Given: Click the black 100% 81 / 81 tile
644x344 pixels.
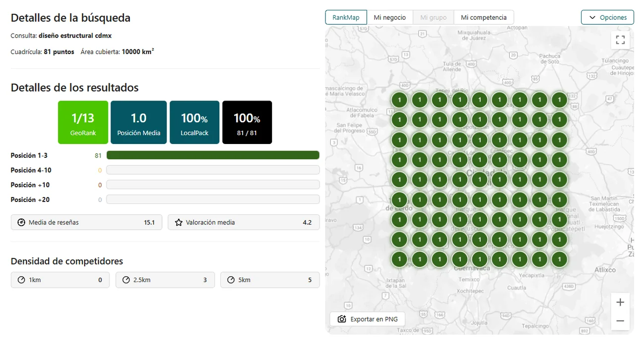Looking at the screenshot, I should tap(247, 122).
